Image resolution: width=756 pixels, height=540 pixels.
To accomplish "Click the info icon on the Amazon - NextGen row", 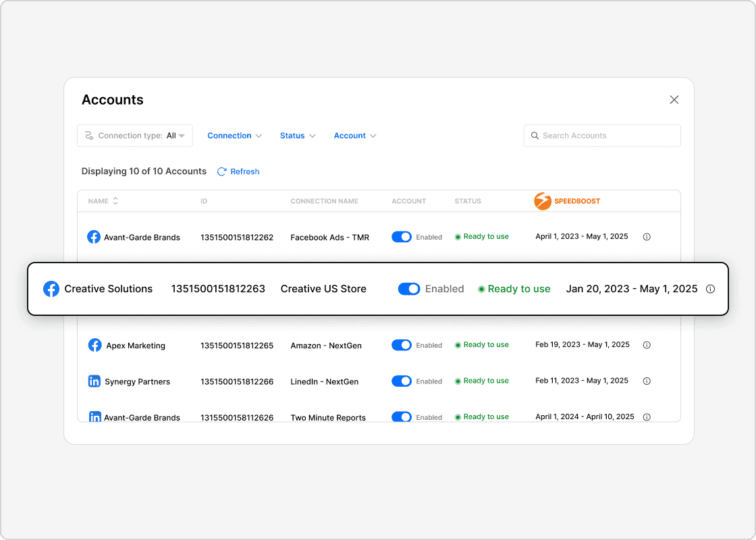I will click(x=647, y=345).
